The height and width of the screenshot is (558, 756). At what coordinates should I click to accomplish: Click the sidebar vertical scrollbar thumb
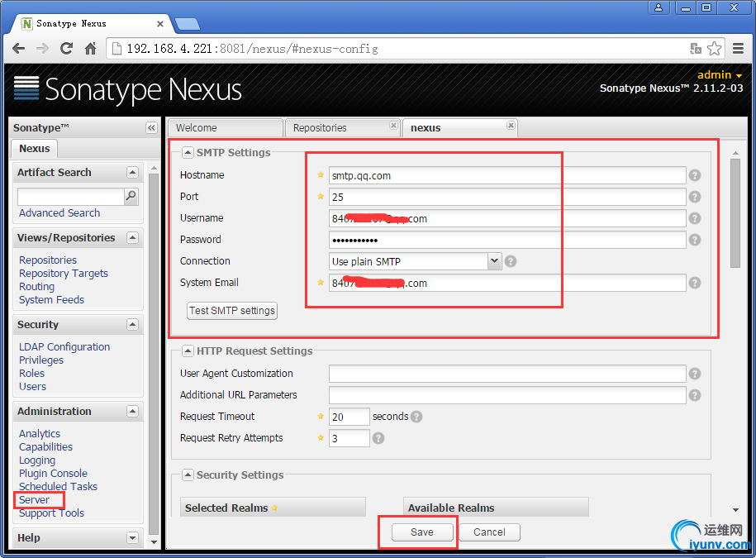click(x=154, y=354)
